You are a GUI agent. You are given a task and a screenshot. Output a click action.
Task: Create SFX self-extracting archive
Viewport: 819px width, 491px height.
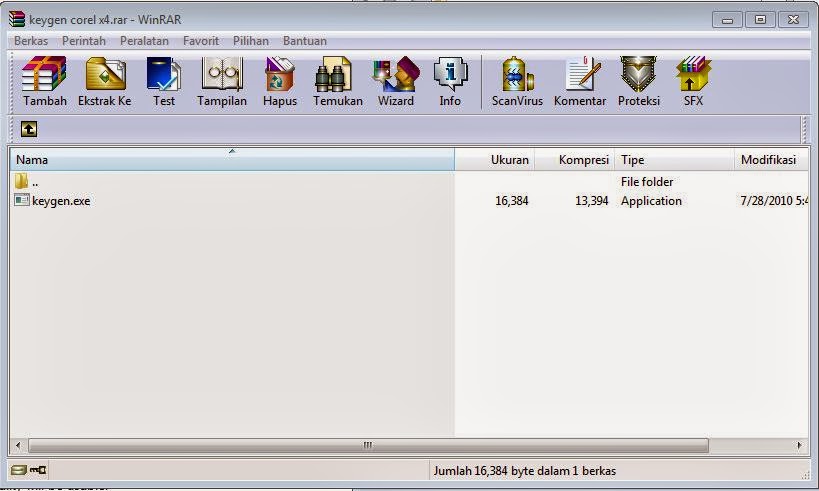click(x=693, y=80)
